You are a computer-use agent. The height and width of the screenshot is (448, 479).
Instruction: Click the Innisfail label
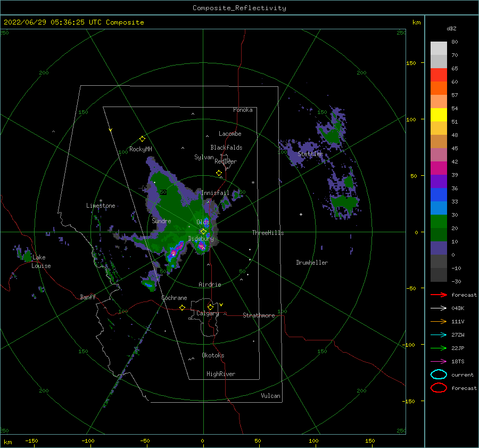coord(215,193)
